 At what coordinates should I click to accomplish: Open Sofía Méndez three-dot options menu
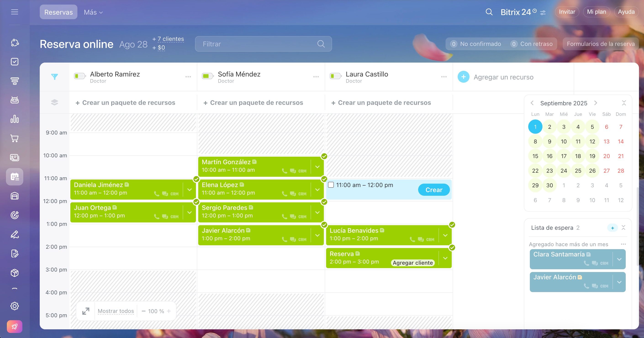click(x=316, y=77)
